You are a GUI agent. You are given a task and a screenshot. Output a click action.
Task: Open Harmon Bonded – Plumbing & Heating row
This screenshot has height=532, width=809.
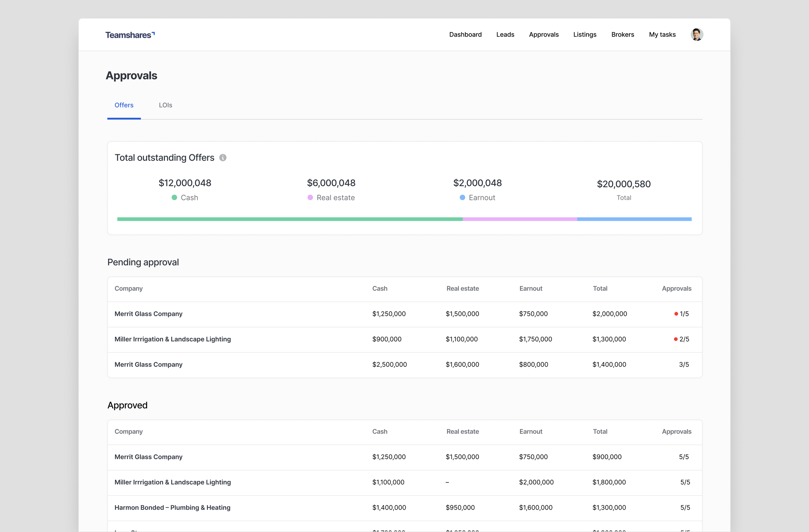pyautogui.click(x=172, y=507)
